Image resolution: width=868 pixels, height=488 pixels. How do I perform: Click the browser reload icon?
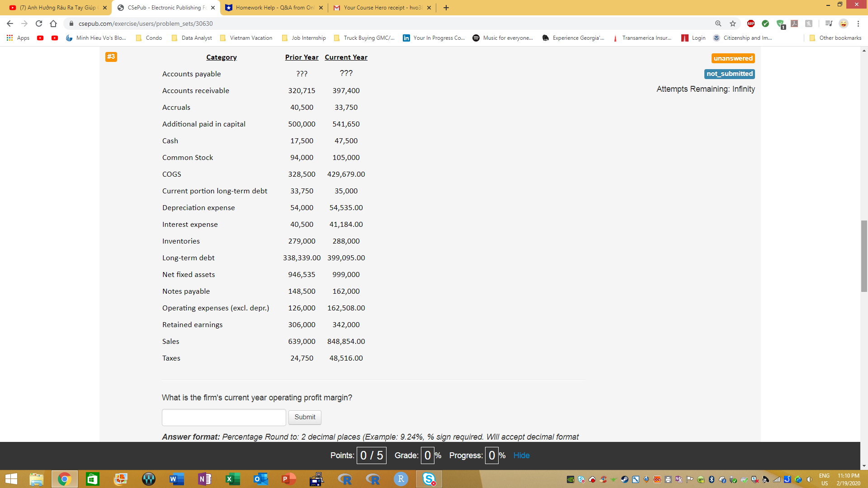[x=39, y=23]
